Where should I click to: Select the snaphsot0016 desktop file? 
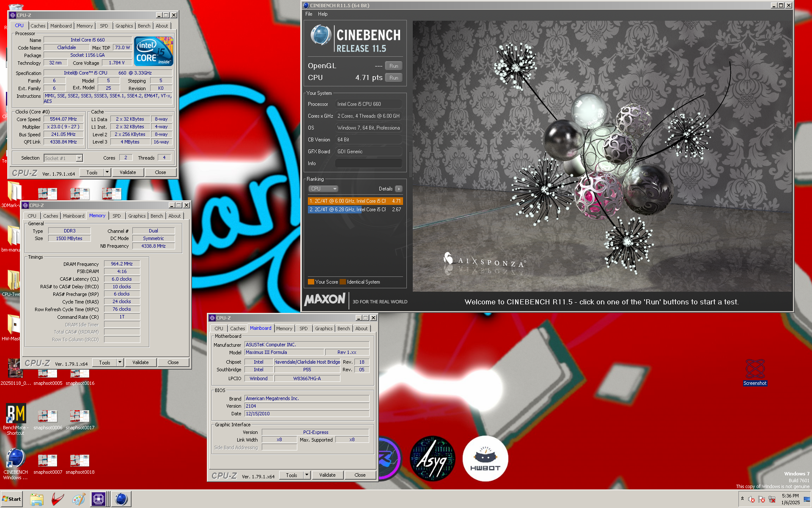80,377
